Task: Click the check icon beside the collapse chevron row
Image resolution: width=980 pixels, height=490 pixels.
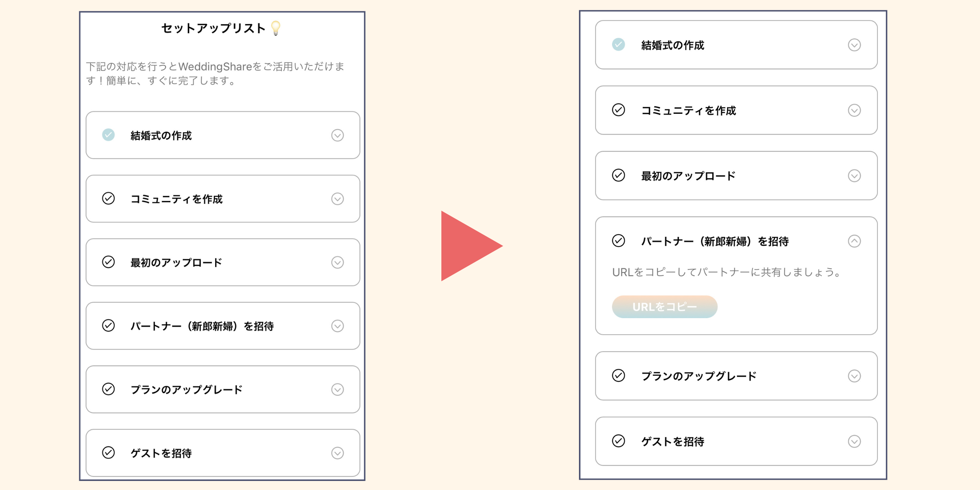Action: click(618, 241)
